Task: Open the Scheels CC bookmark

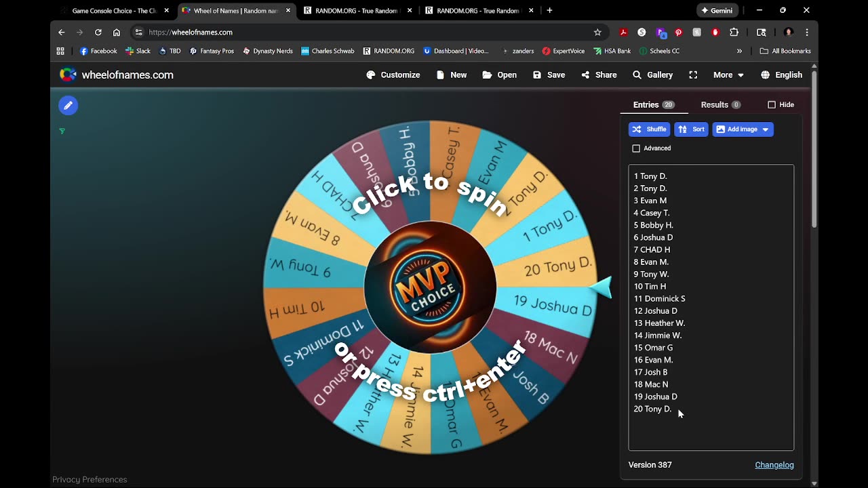Action: (659, 51)
